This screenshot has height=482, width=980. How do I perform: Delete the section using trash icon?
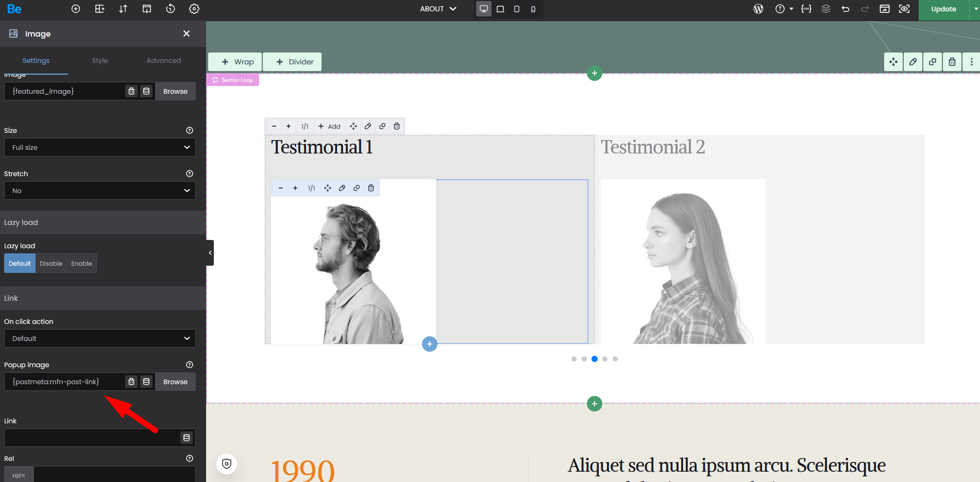tap(952, 62)
